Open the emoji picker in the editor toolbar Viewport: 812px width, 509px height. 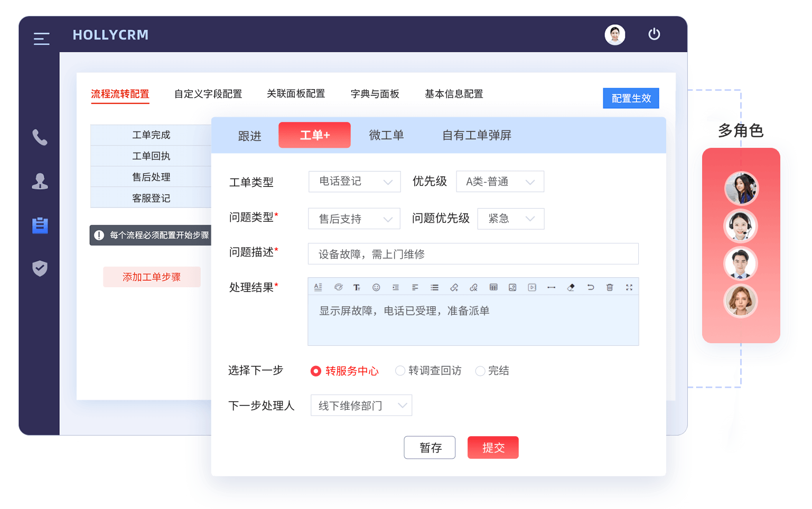pyautogui.click(x=376, y=287)
